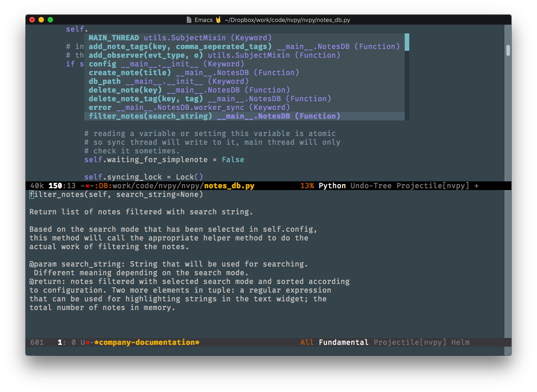Select config keyword completion

click(x=244, y=64)
